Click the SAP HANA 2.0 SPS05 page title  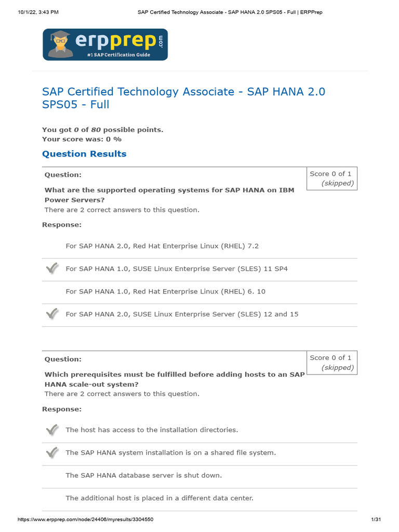click(183, 98)
